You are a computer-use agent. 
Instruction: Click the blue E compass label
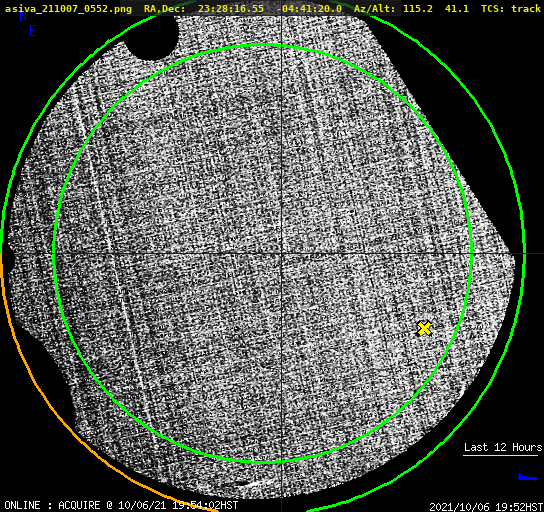(x=33, y=31)
